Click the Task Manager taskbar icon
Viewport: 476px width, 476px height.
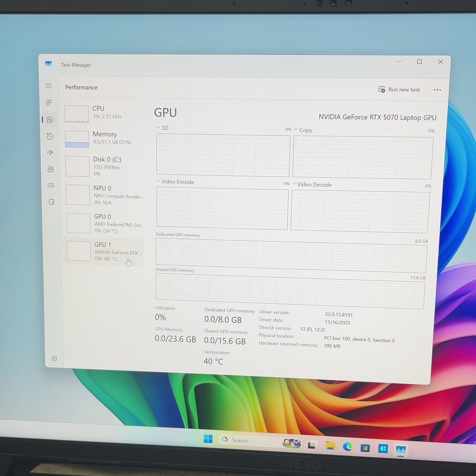coord(401,450)
